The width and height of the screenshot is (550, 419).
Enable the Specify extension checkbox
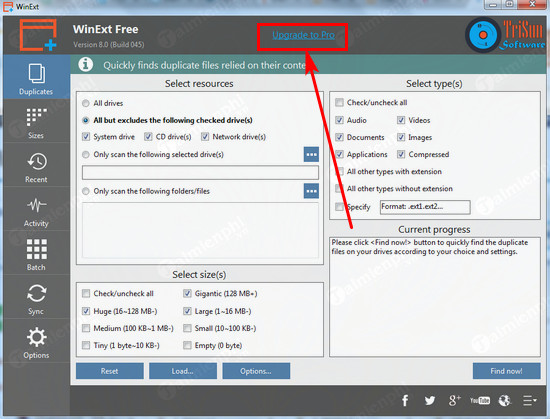click(339, 207)
